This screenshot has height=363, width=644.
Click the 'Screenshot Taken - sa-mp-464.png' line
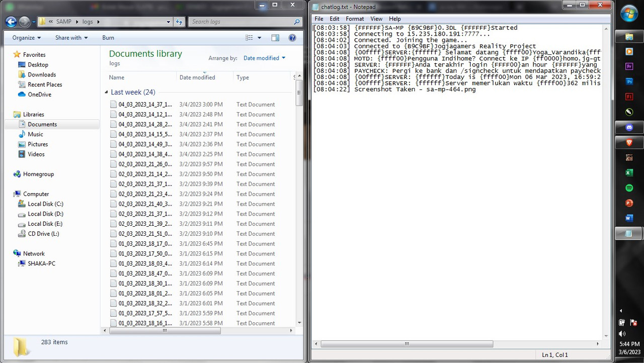pyautogui.click(x=415, y=89)
